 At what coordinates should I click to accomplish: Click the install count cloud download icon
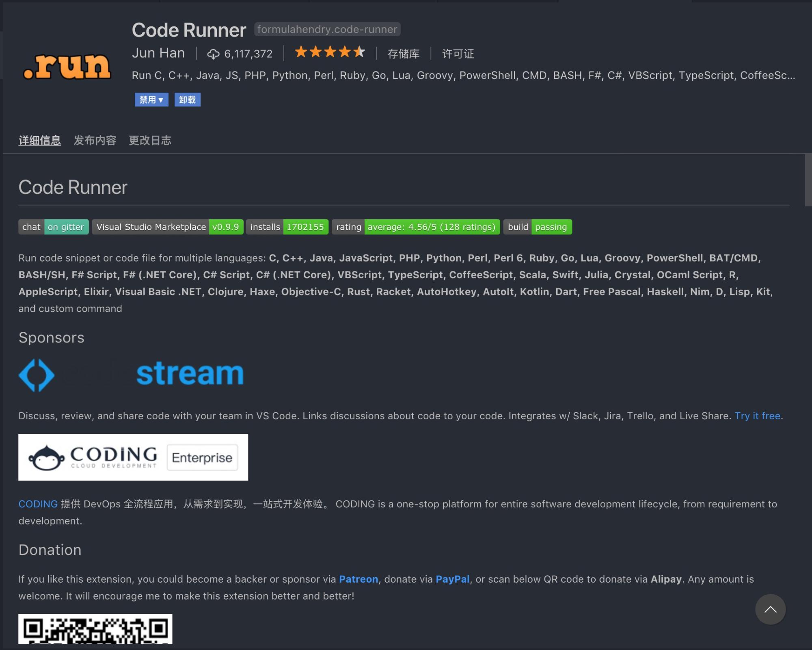[x=213, y=54]
